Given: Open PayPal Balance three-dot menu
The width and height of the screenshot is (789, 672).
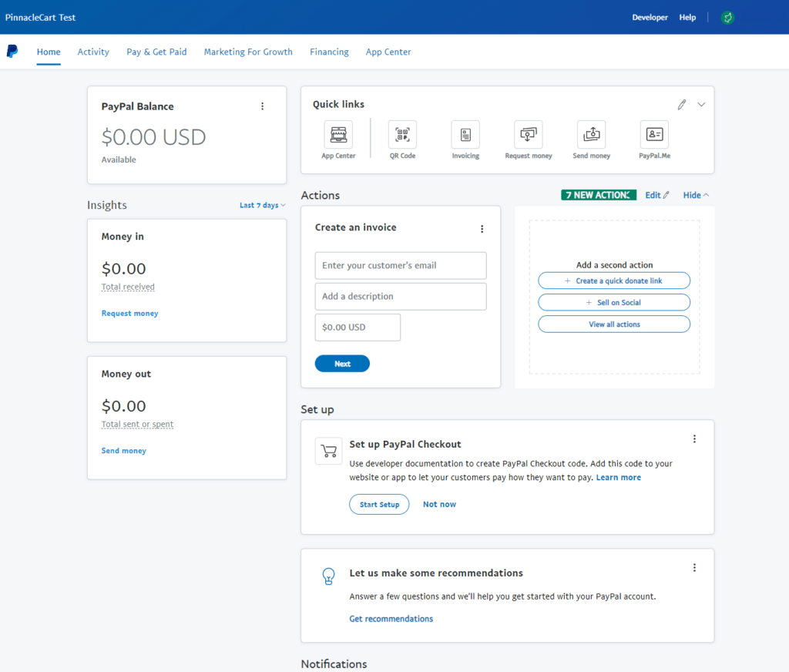Looking at the screenshot, I should [262, 106].
